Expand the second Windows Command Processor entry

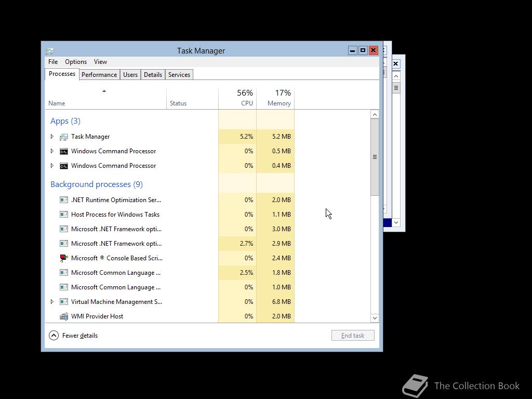pyautogui.click(x=52, y=166)
